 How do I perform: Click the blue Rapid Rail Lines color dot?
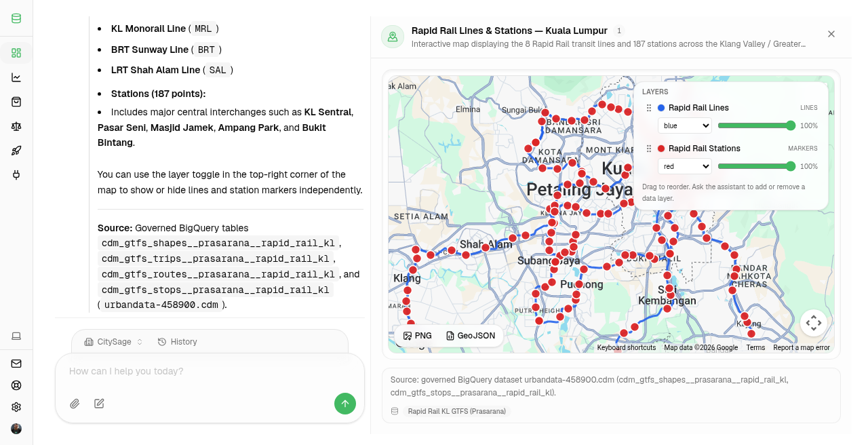[661, 108]
